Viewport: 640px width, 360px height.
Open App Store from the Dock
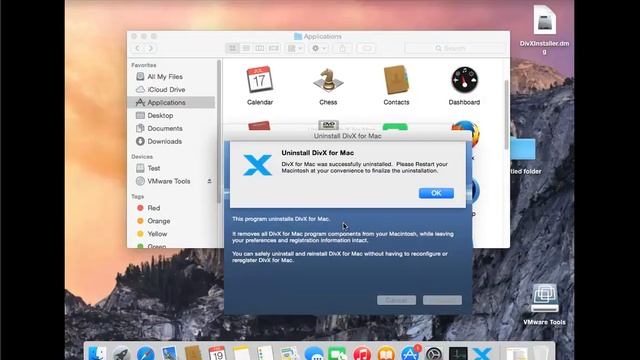pyautogui.click(x=410, y=353)
